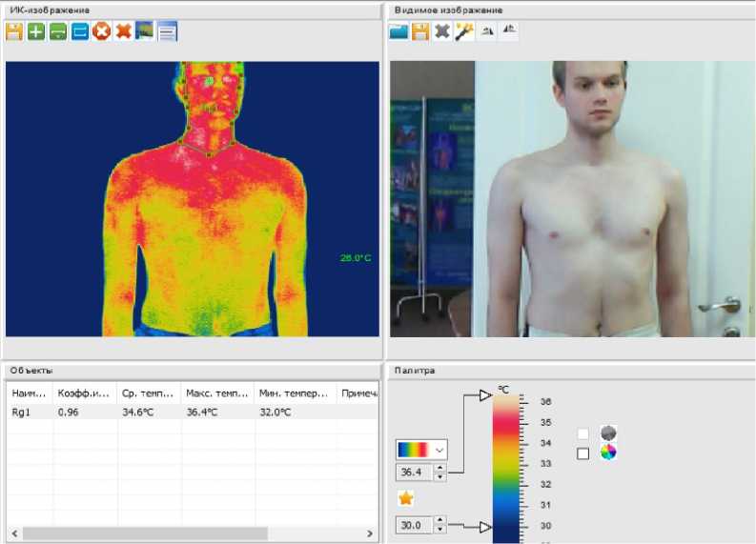The width and height of the screenshot is (756, 544).
Task: Open the report list icon in IR toolbar
Action: coord(167,31)
